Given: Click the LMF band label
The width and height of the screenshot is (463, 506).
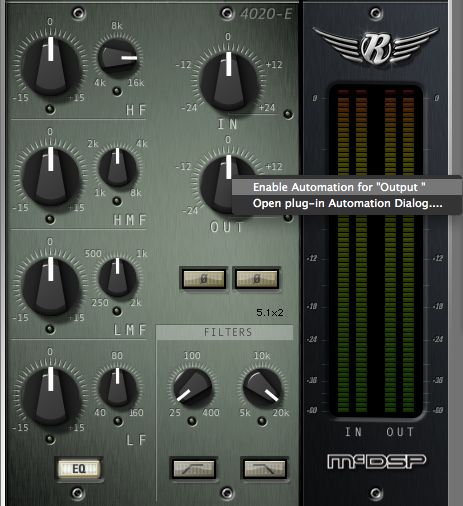Looking at the screenshot, I should [130, 330].
